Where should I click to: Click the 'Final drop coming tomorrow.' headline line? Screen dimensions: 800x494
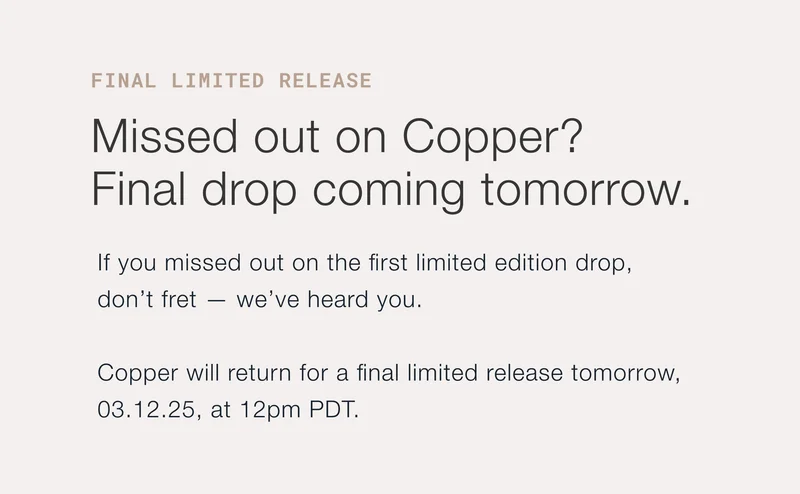pyautogui.click(x=391, y=189)
